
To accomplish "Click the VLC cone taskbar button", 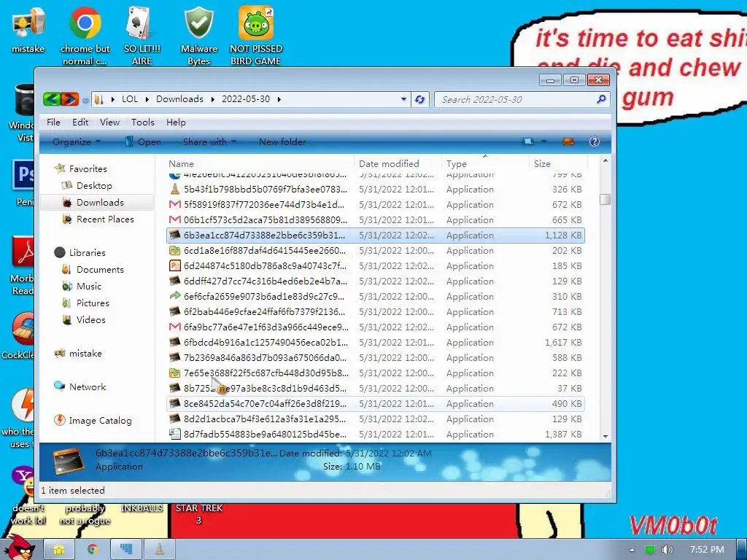I will (160, 549).
